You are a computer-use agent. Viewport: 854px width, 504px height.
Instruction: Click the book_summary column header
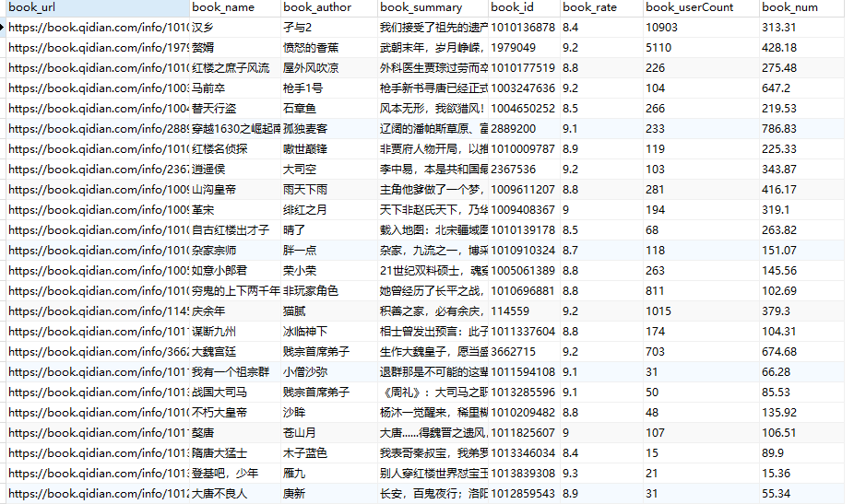pyautogui.click(x=433, y=7)
